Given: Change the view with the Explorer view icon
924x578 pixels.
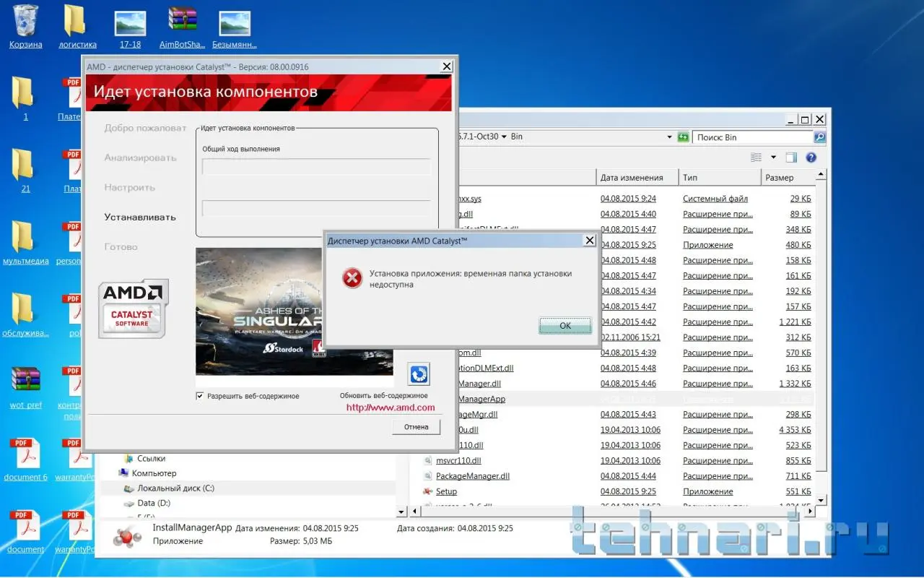Looking at the screenshot, I should tap(756, 157).
